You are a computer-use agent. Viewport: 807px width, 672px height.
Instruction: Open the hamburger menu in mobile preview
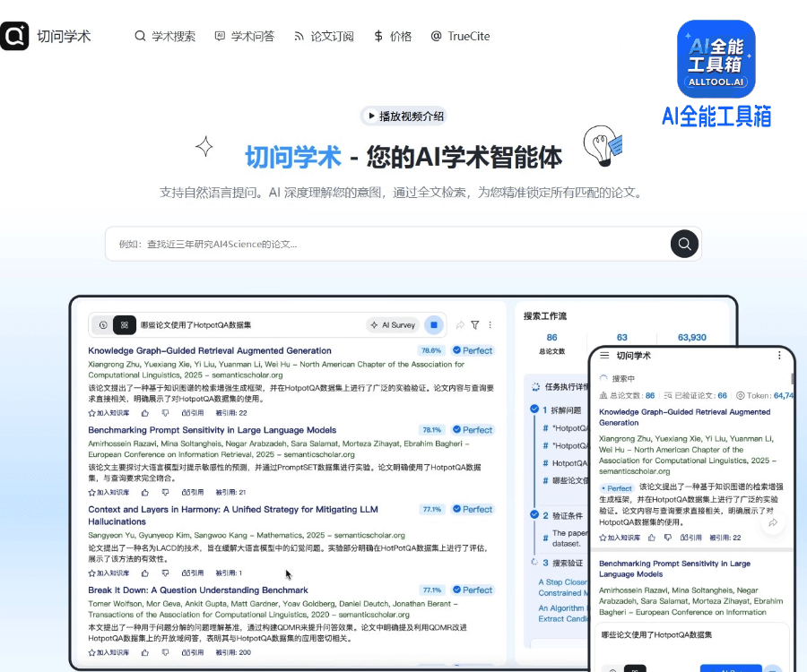604,356
